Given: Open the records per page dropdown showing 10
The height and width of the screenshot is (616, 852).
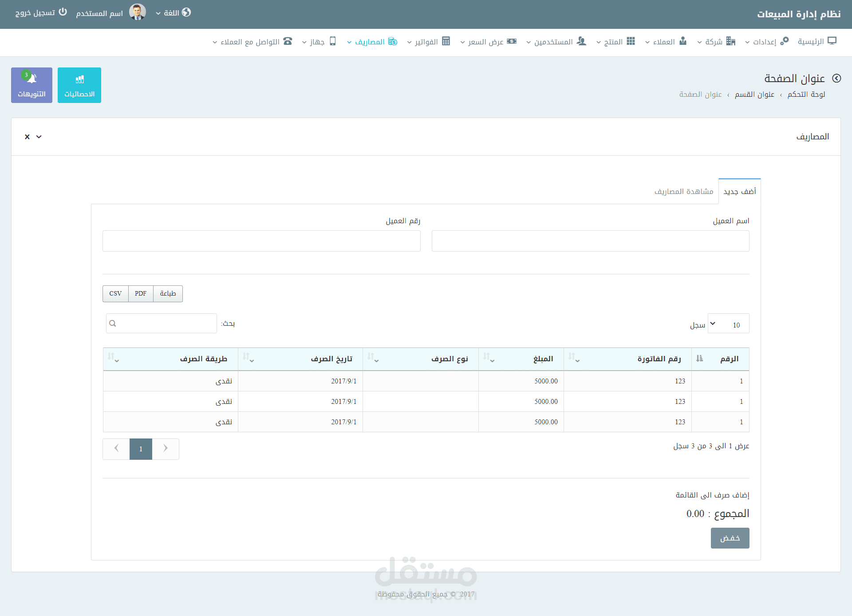Looking at the screenshot, I should [728, 323].
